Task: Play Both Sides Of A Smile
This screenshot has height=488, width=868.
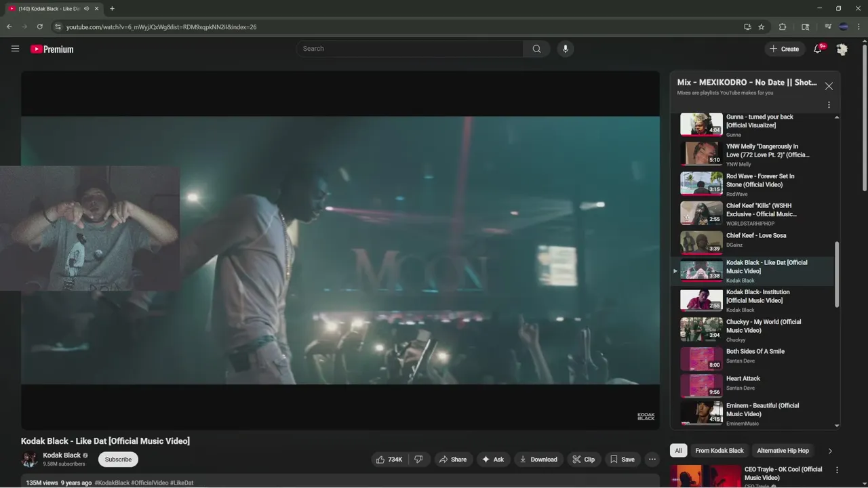Action: point(752,358)
